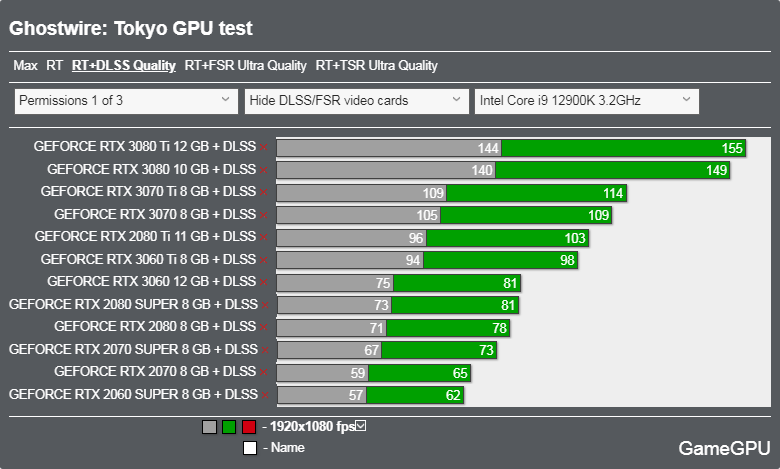Open the RT+FSR Ultra Quality tab

[246, 66]
